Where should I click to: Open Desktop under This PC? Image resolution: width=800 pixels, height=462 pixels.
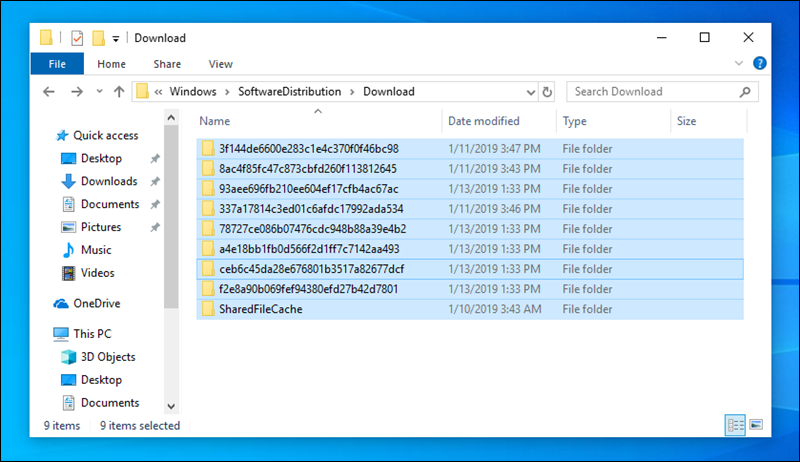(92, 380)
